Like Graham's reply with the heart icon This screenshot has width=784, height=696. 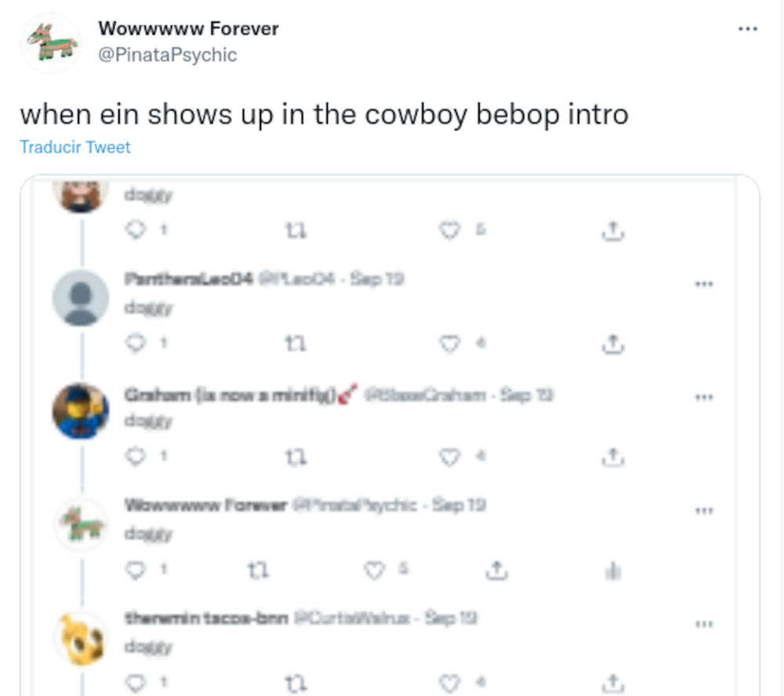click(x=449, y=456)
